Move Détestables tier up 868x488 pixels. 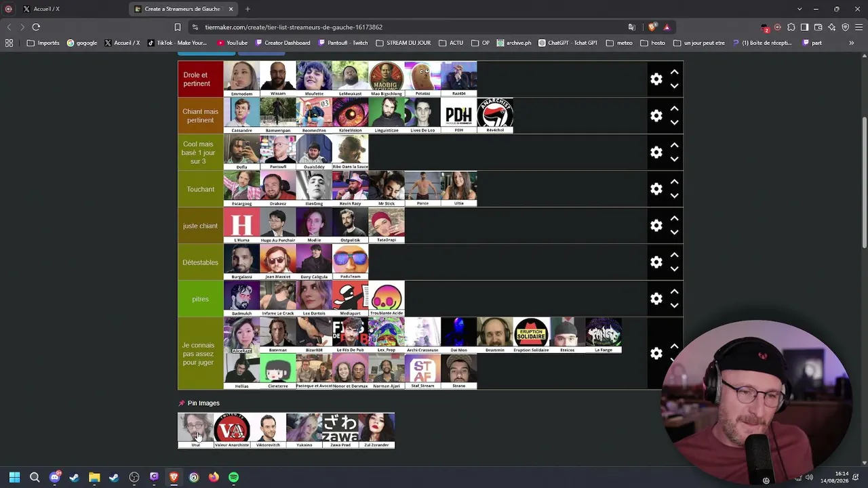[x=674, y=255]
